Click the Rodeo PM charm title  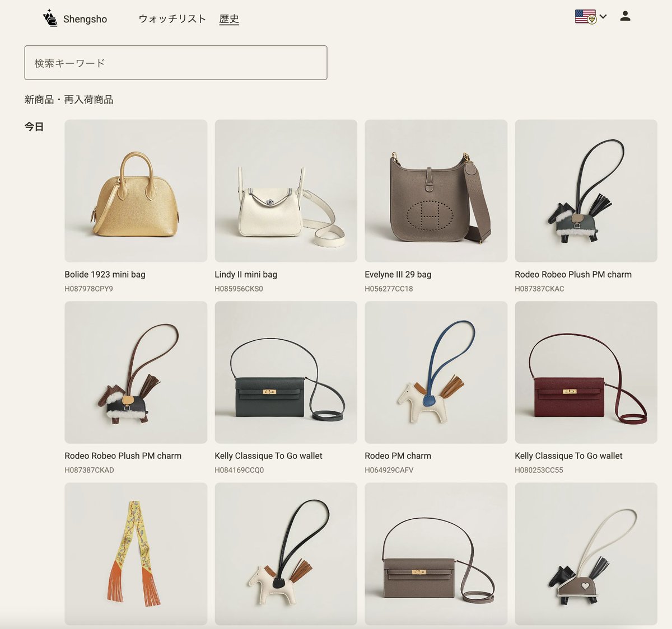click(x=398, y=456)
